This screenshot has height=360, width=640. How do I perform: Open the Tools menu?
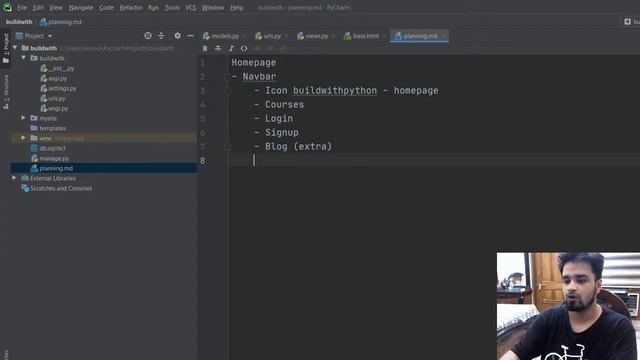pyautogui.click(x=172, y=7)
